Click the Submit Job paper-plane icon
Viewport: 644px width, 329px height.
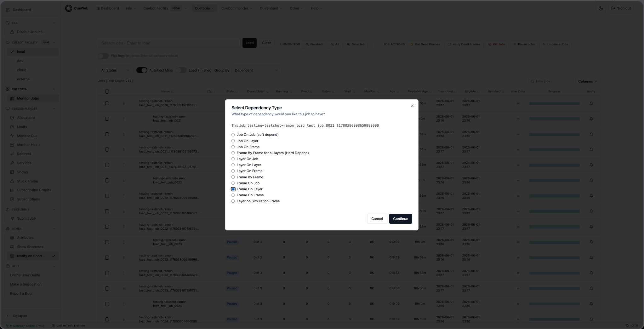(x=12, y=218)
